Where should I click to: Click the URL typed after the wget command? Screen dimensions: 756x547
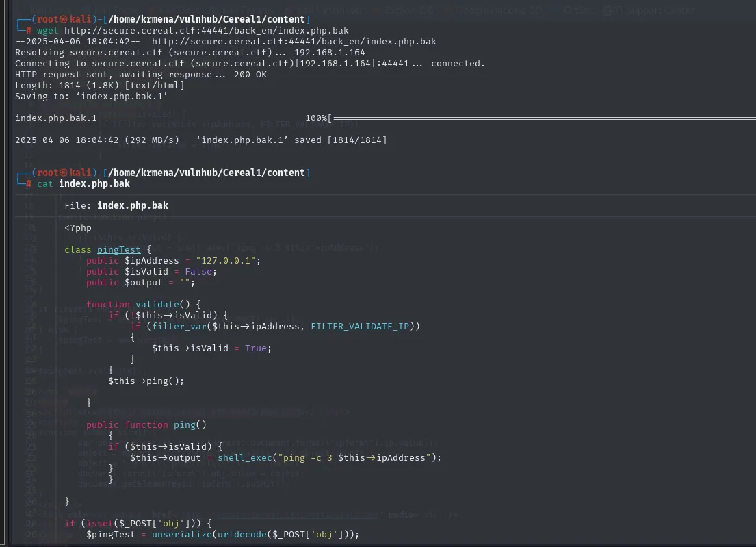click(207, 30)
